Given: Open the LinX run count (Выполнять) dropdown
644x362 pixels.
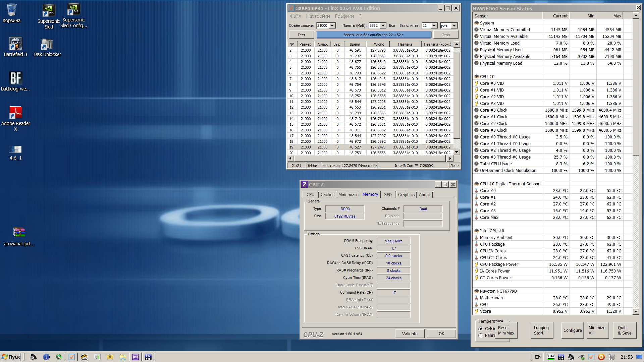Looking at the screenshot, I should (434, 26).
